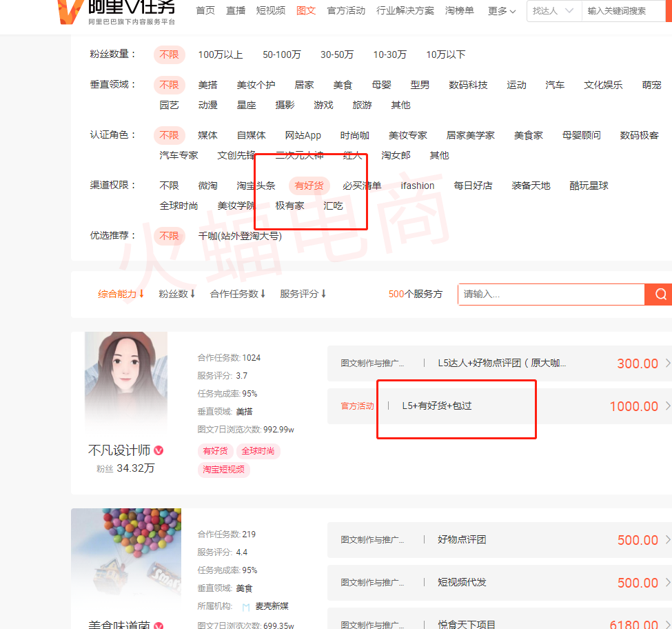The width and height of the screenshot is (672, 629).
Task: Sort by 服务评分 descending arrow
Action: coord(323,294)
